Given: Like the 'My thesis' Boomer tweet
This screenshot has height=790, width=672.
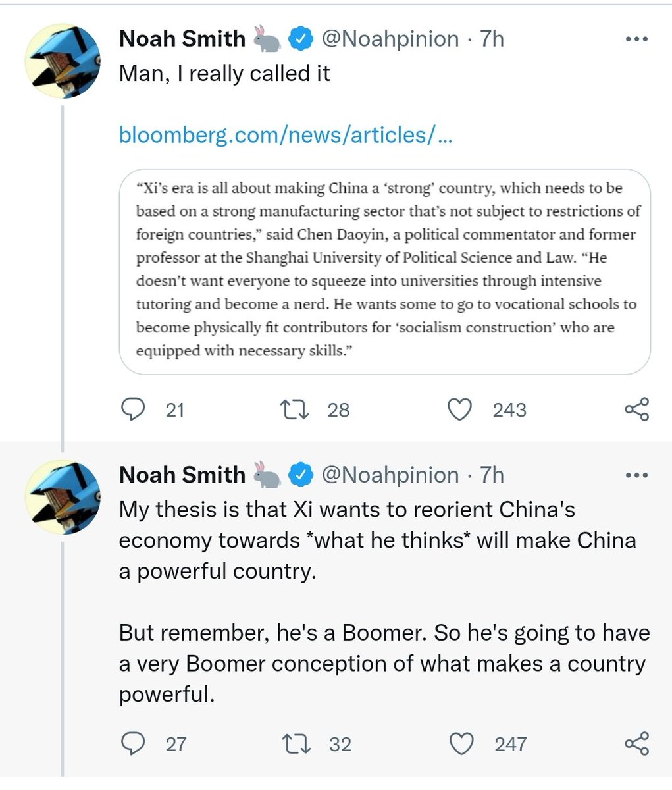Looking at the screenshot, I should [x=461, y=744].
